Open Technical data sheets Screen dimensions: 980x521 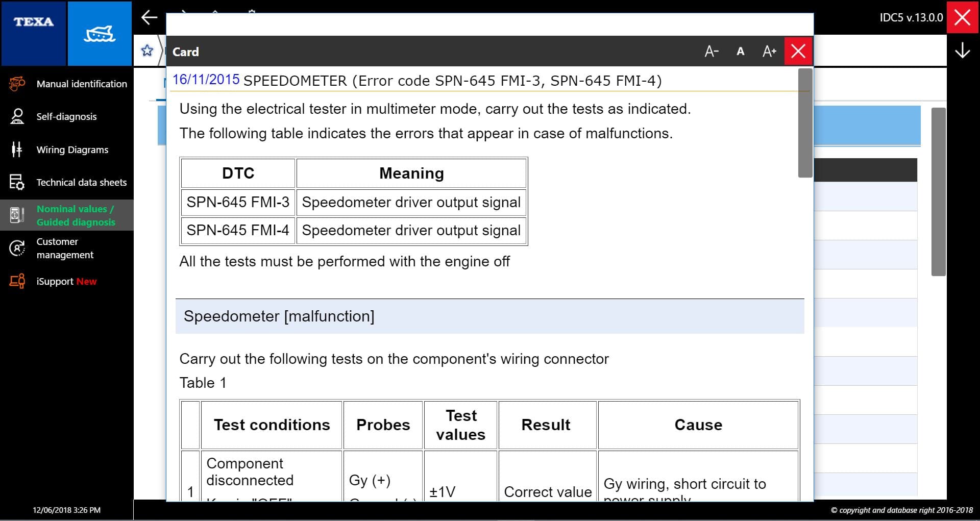[x=81, y=182]
